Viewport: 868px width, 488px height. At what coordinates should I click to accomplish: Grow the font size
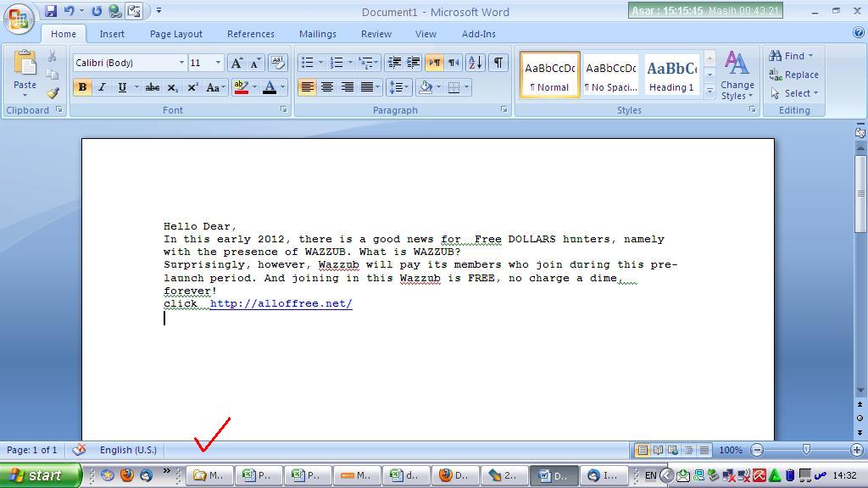[x=236, y=63]
